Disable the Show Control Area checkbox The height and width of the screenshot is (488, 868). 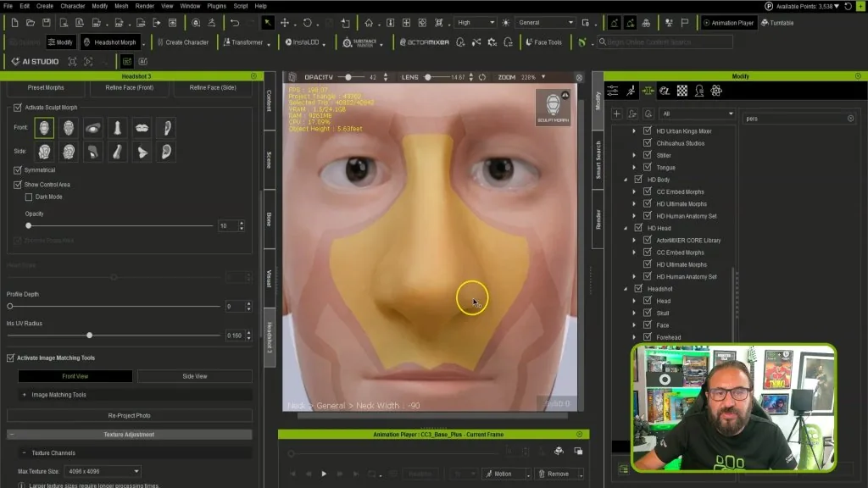[x=18, y=184]
